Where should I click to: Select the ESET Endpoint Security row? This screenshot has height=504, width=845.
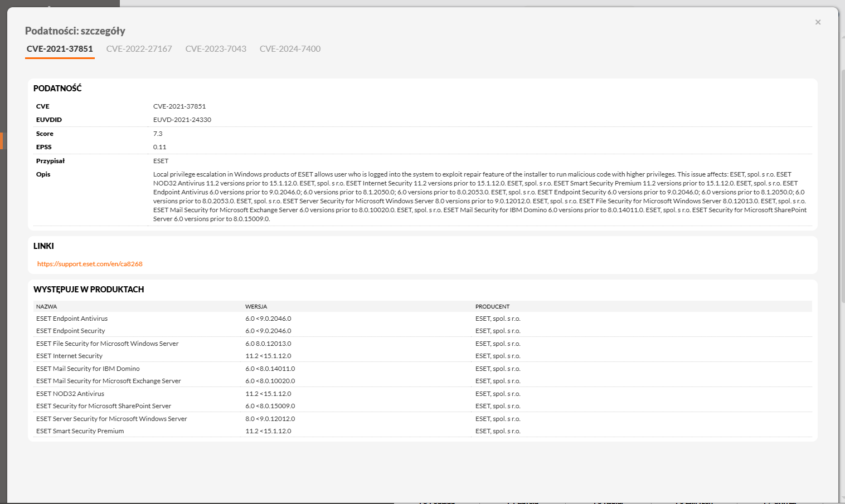tap(422, 331)
